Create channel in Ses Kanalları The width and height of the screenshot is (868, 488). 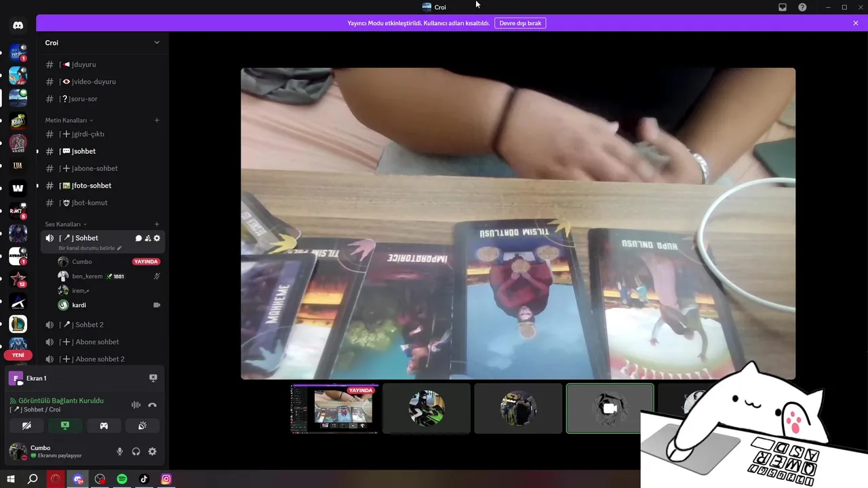(157, 224)
